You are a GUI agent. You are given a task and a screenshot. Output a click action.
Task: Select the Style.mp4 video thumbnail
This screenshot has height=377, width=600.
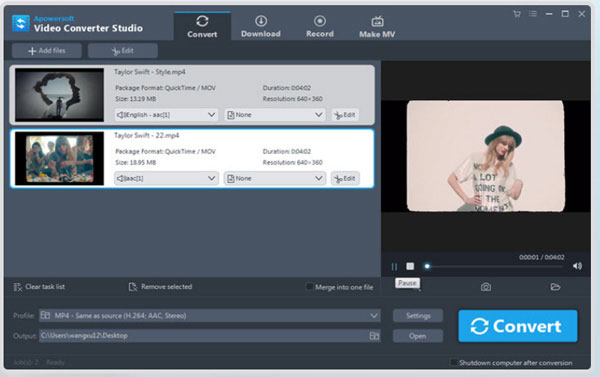coord(59,95)
